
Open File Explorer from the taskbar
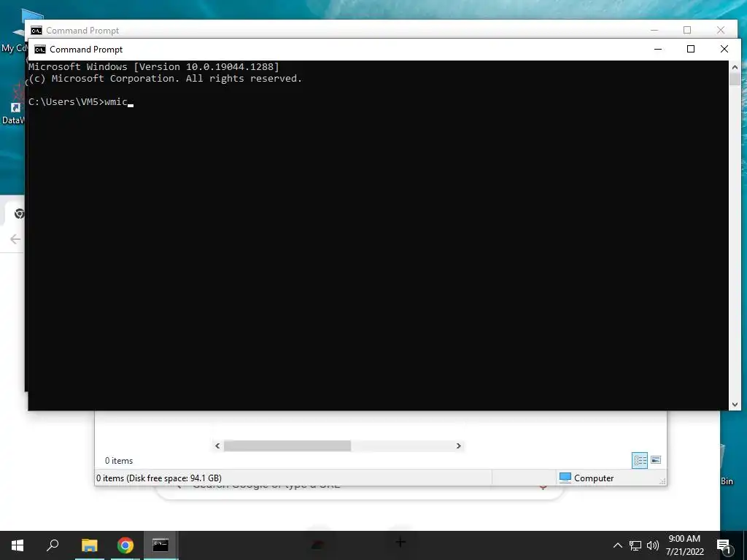point(89,545)
